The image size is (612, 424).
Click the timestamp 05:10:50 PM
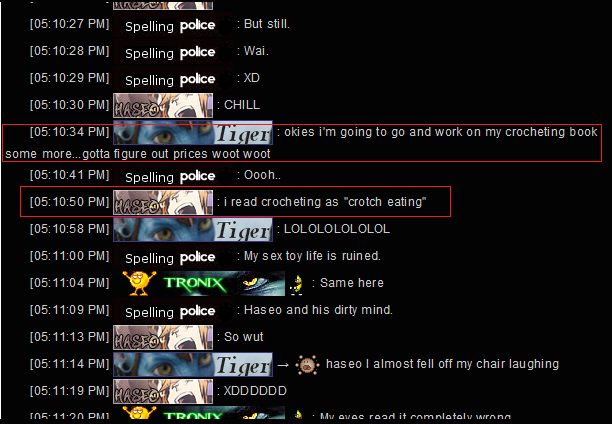pyautogui.click(x=69, y=202)
